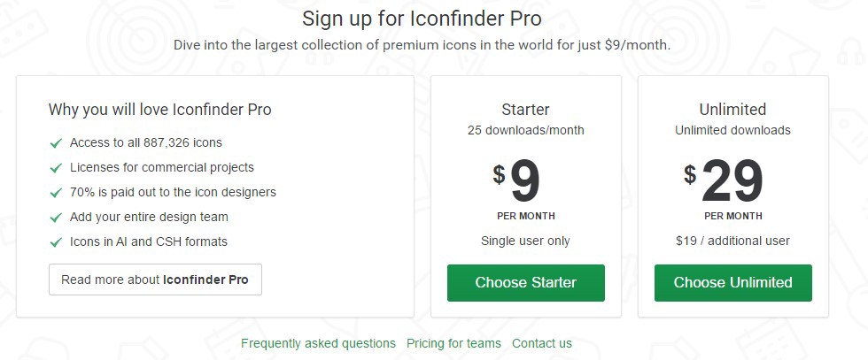Follow the Pricing for teams link

tap(453, 343)
